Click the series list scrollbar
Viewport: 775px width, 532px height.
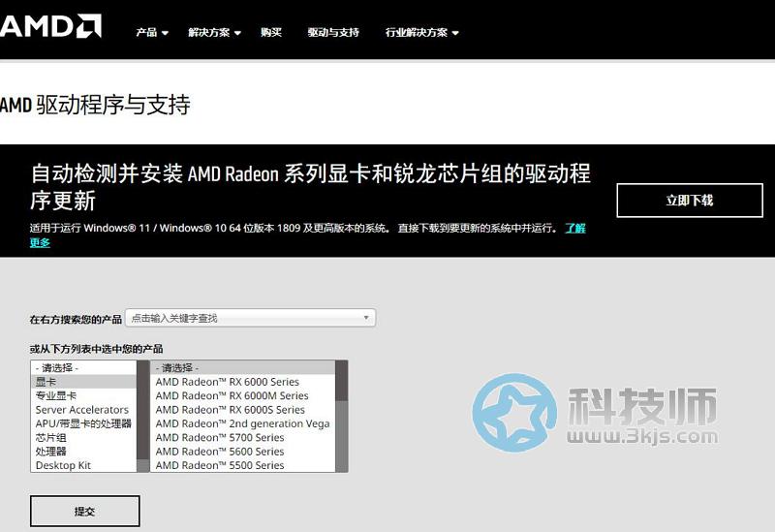point(342,417)
